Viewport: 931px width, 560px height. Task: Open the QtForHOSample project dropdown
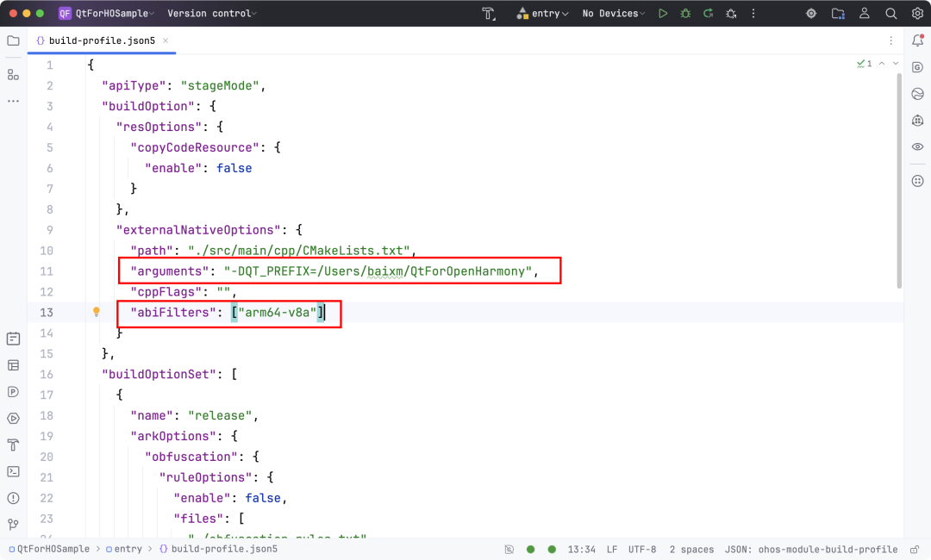[x=107, y=14]
